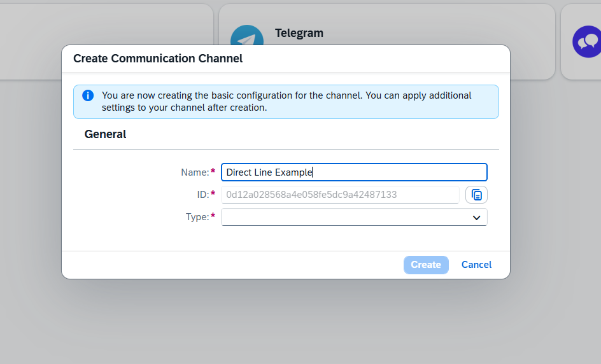Click the Name field label
This screenshot has width=601, height=364.
[x=195, y=172]
